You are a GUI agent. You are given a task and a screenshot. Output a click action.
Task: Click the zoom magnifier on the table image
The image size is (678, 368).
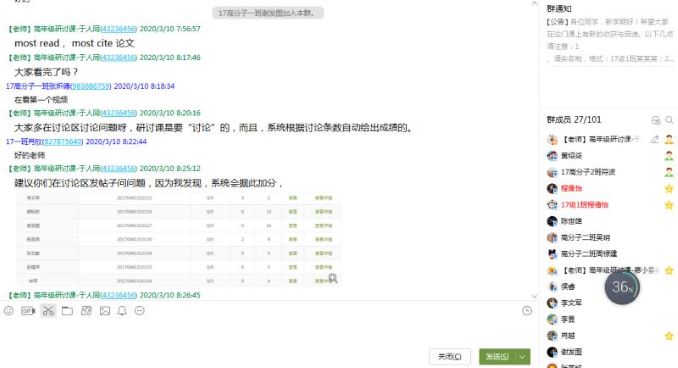tap(333, 278)
